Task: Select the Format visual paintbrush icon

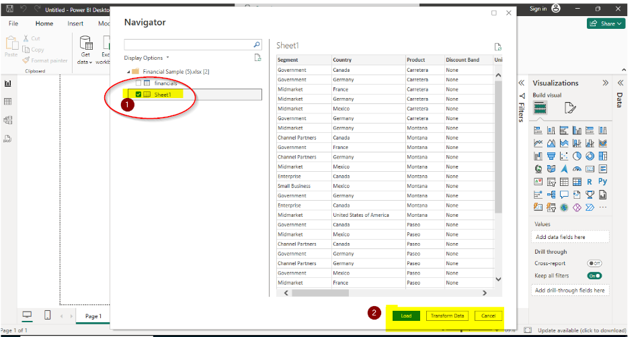Action: [x=570, y=108]
